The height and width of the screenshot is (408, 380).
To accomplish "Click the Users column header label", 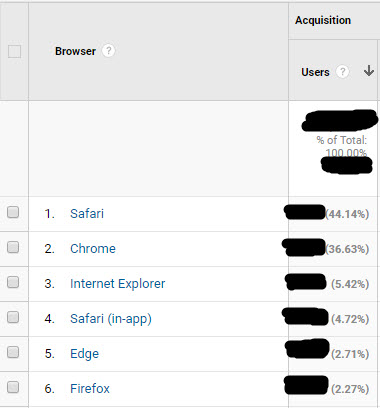I will pos(315,72).
